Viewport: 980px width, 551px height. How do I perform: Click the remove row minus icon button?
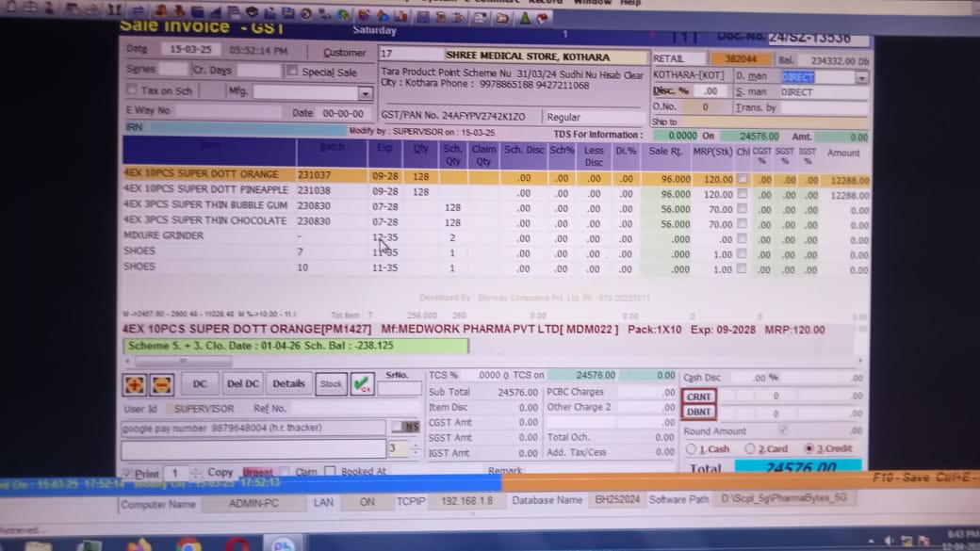161,384
